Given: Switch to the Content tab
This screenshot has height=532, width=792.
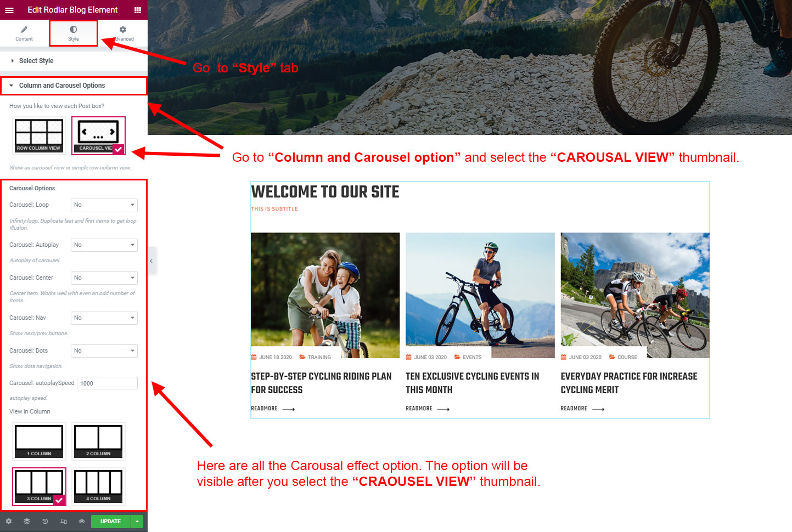Looking at the screenshot, I should pyautogui.click(x=24, y=33).
